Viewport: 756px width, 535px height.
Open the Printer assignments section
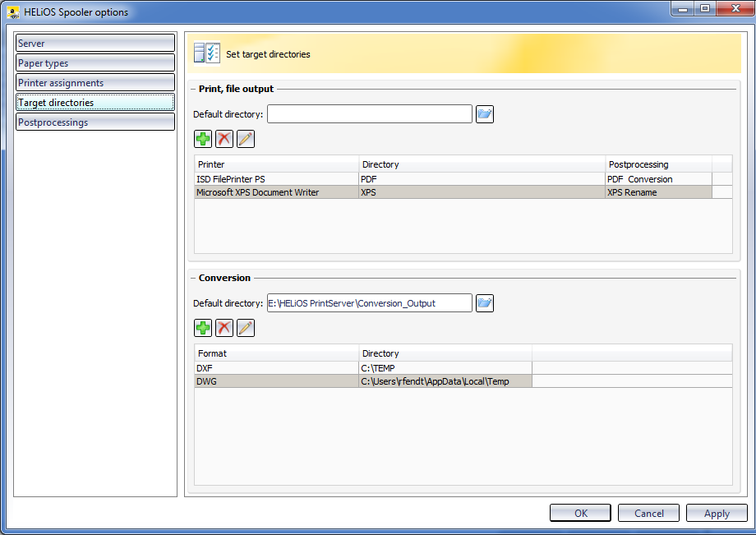tap(95, 82)
